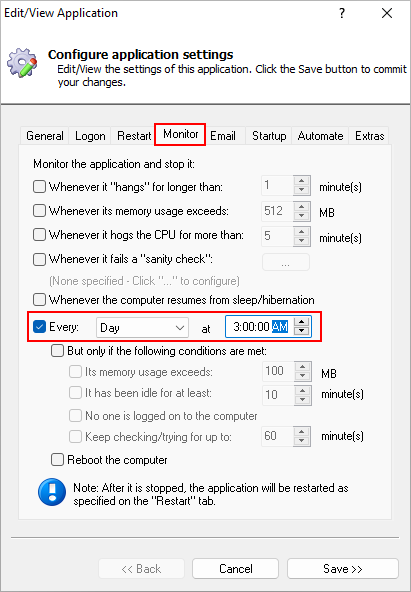This screenshot has width=411, height=592.
Task: Click the Cancel button
Action: (236, 569)
